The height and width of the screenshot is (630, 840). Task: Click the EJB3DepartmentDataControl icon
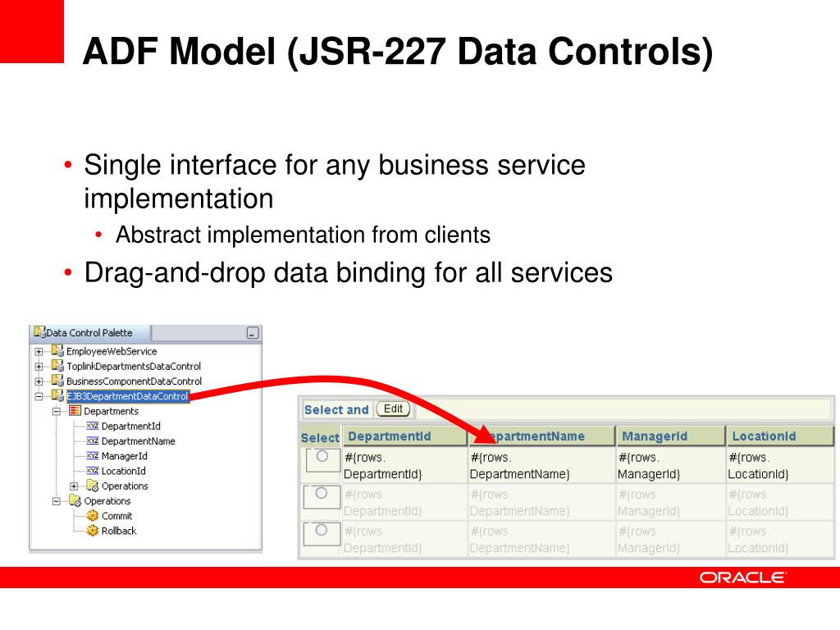pos(57,396)
